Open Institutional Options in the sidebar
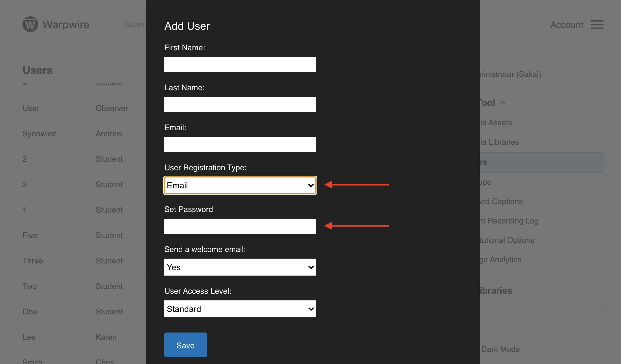 coord(507,240)
